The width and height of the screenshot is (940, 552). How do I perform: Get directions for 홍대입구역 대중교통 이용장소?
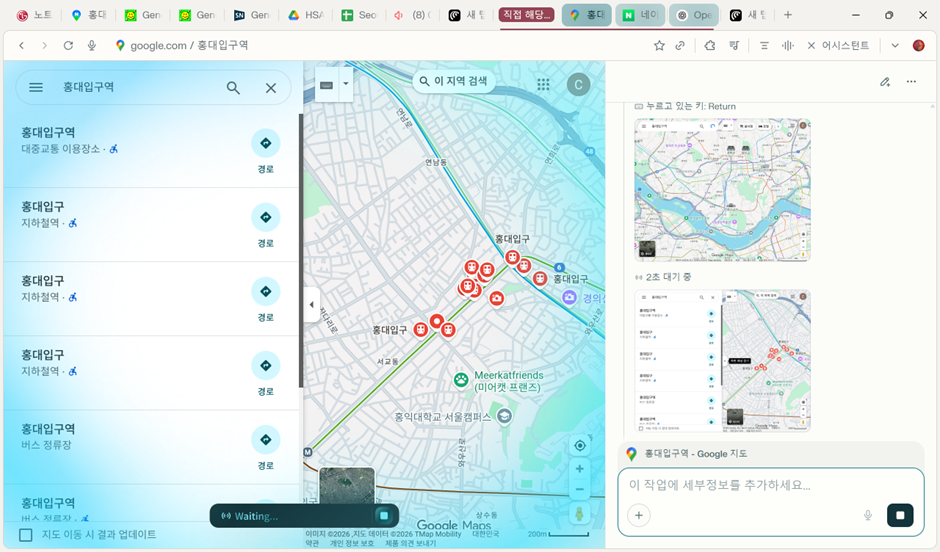point(266,143)
